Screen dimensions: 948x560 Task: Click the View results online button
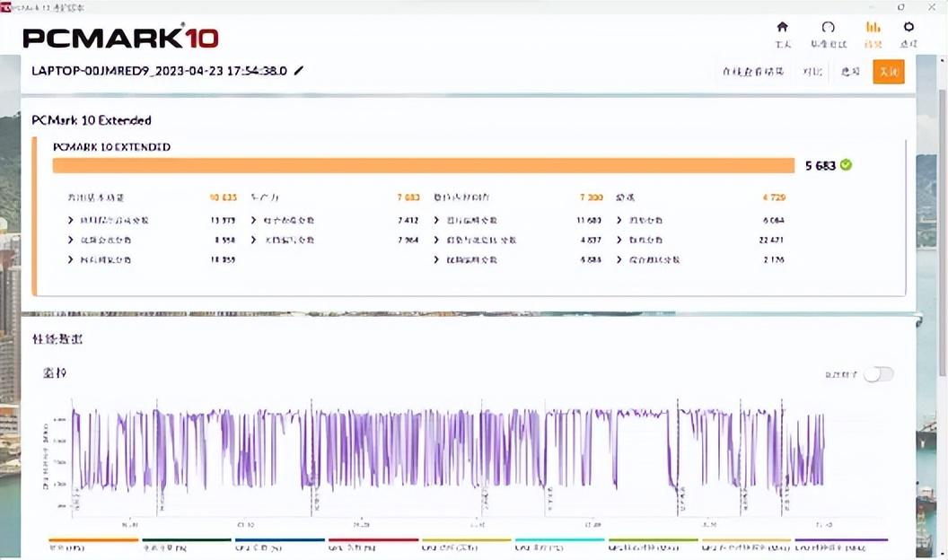pos(752,71)
